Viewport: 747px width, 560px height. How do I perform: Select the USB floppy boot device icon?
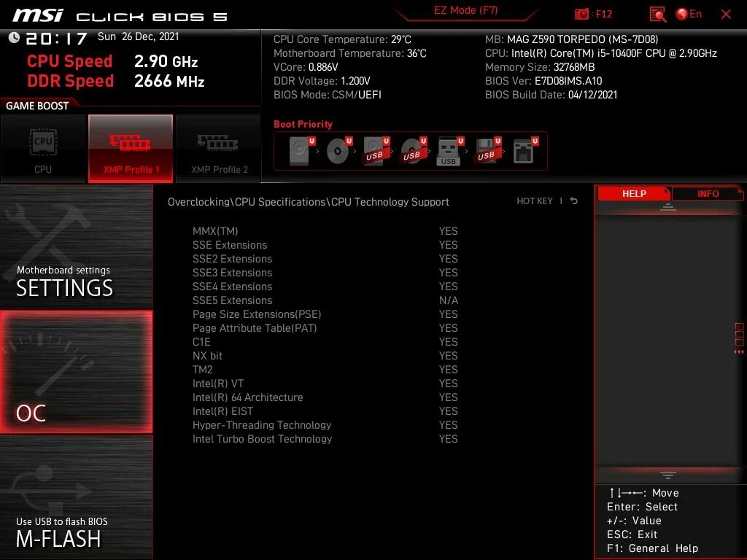coord(487,151)
